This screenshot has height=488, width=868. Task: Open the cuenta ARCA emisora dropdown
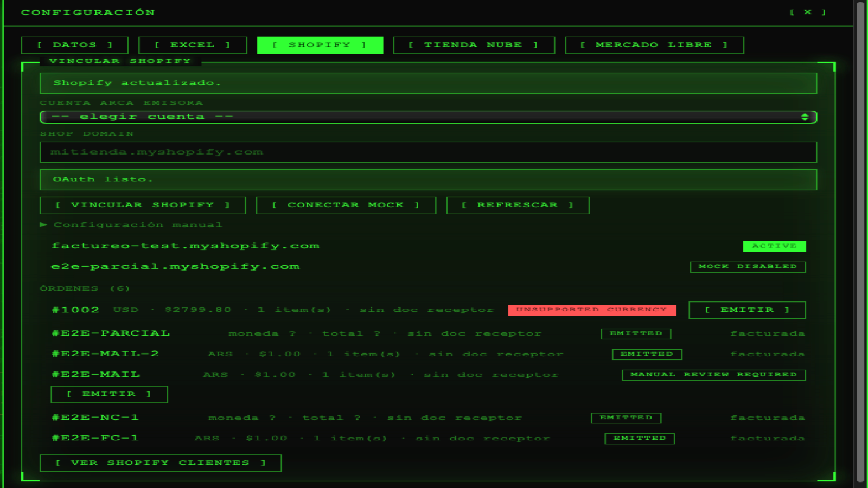click(x=428, y=117)
